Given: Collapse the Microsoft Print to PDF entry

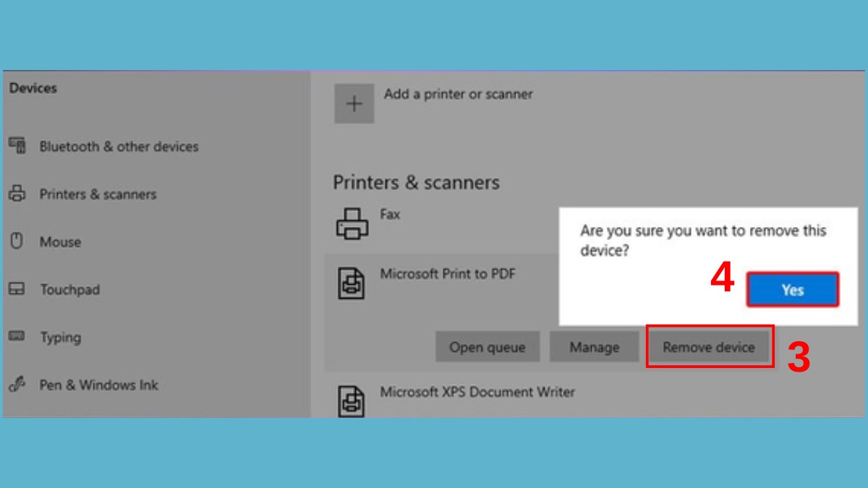Looking at the screenshot, I should click(x=448, y=274).
